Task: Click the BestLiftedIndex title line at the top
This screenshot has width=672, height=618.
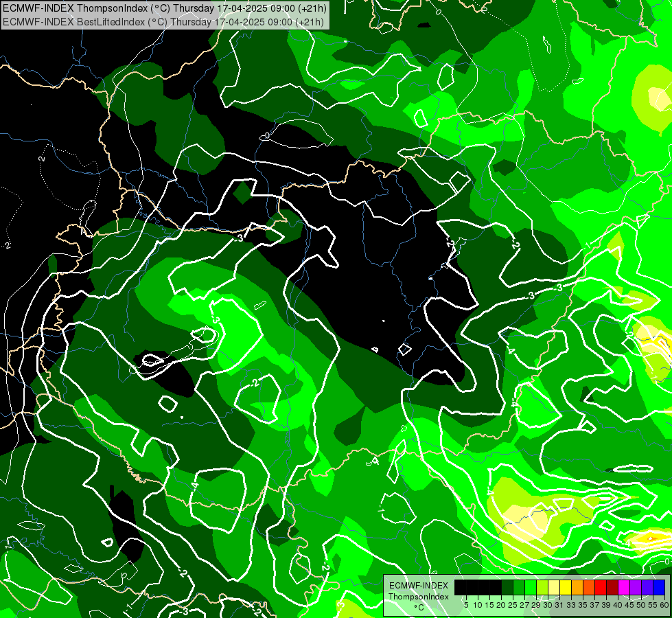Action: [x=163, y=22]
